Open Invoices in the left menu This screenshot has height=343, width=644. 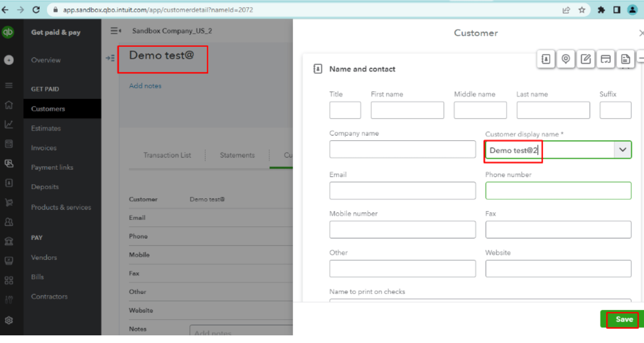point(44,148)
